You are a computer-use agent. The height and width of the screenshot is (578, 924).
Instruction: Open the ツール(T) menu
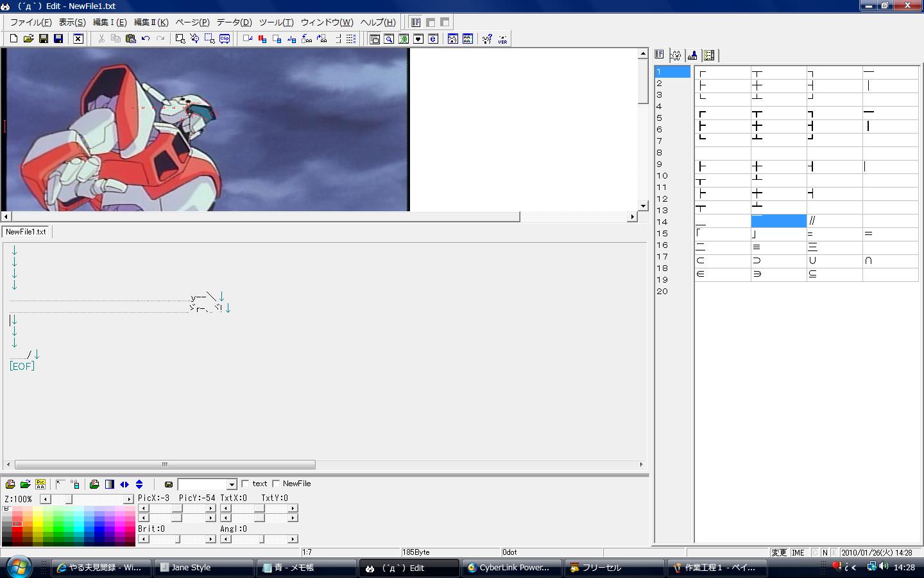tap(276, 22)
